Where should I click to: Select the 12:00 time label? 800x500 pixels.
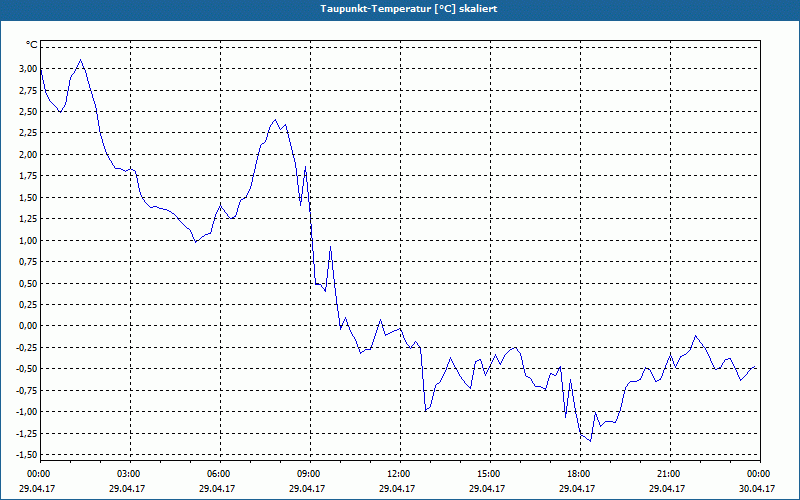click(399, 473)
